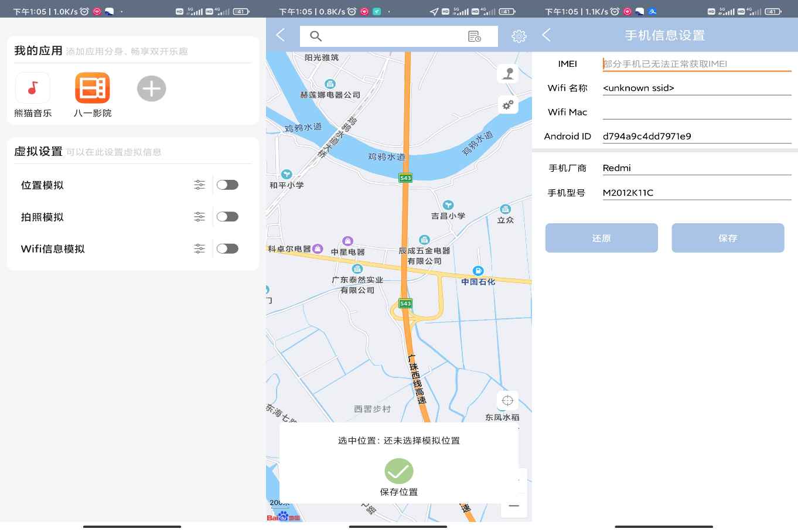Launch the 八一影院 app icon
The height and width of the screenshot is (532, 798).
pos(93,88)
